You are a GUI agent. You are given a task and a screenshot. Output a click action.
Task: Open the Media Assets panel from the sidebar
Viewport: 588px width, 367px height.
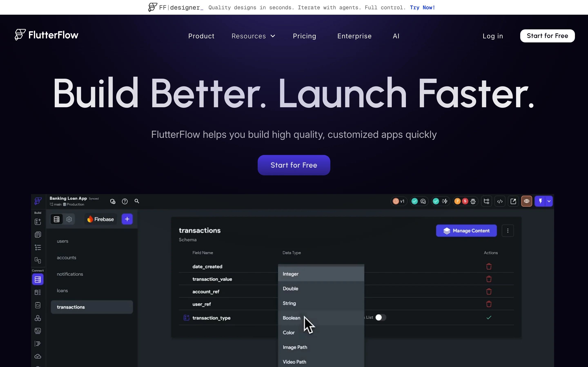38,331
